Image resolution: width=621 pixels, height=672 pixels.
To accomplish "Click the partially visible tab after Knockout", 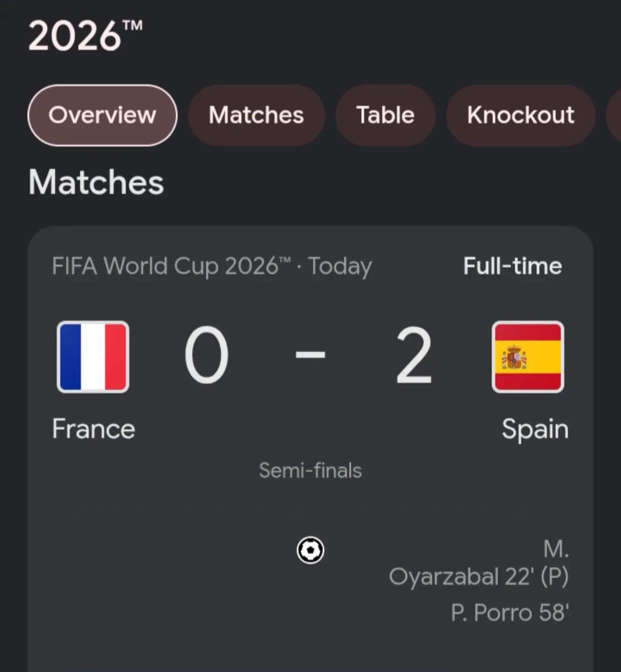I will pyautogui.click(x=613, y=115).
